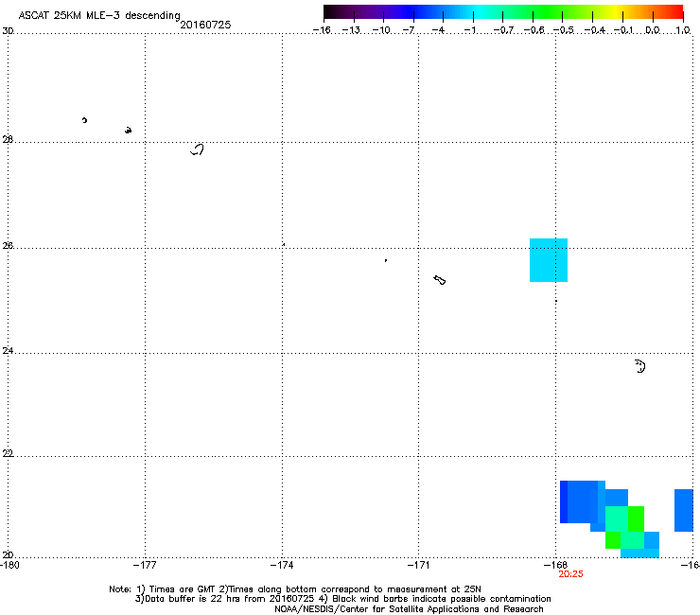
Task: Click the color bar label -0.6
Action: pyautogui.click(x=534, y=30)
